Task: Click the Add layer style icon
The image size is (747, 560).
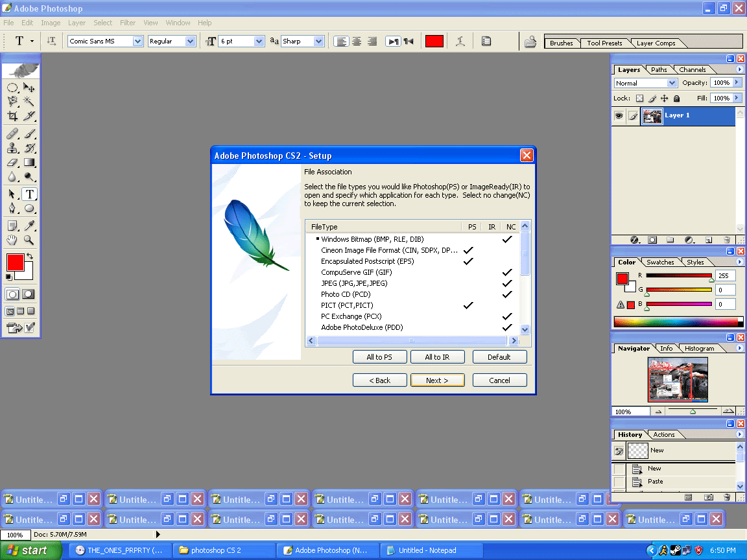Action: 635,240
